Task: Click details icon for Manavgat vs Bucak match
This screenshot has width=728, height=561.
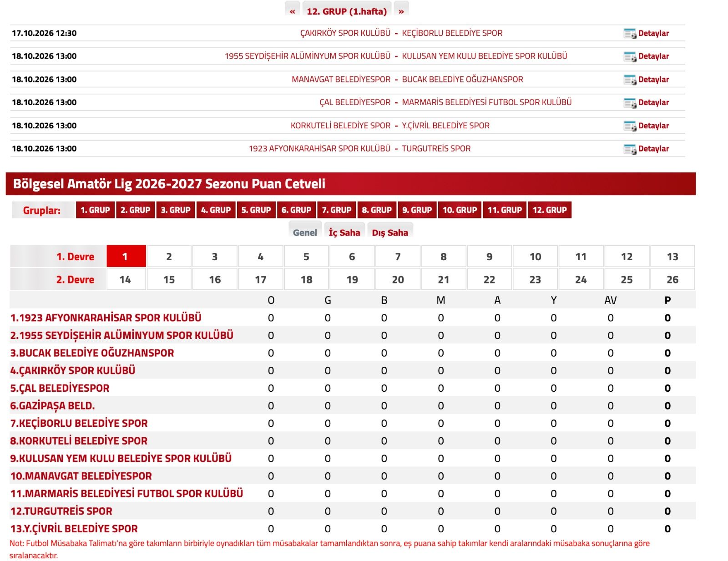Action: [x=630, y=80]
